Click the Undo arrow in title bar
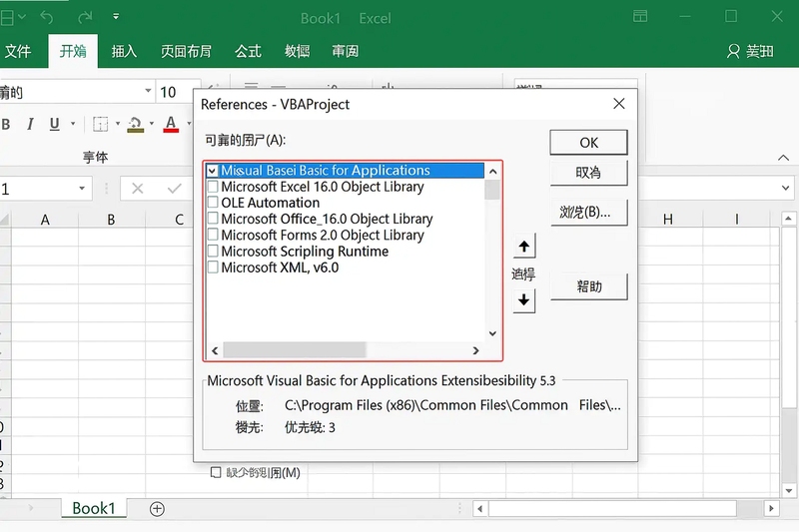This screenshot has height=532, width=799. (x=47, y=18)
